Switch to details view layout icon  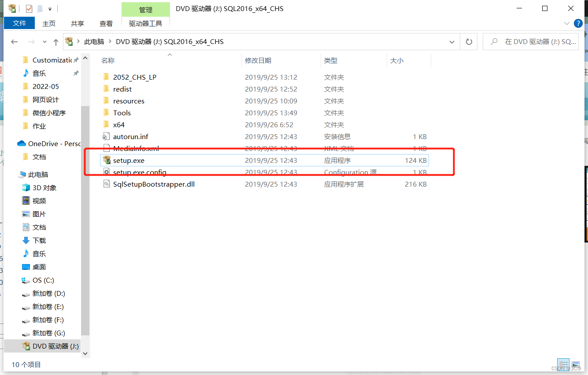563,364
